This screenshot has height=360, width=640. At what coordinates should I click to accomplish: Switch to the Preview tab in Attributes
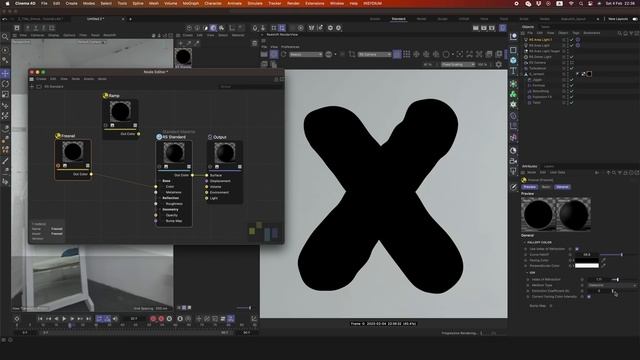coord(529,187)
